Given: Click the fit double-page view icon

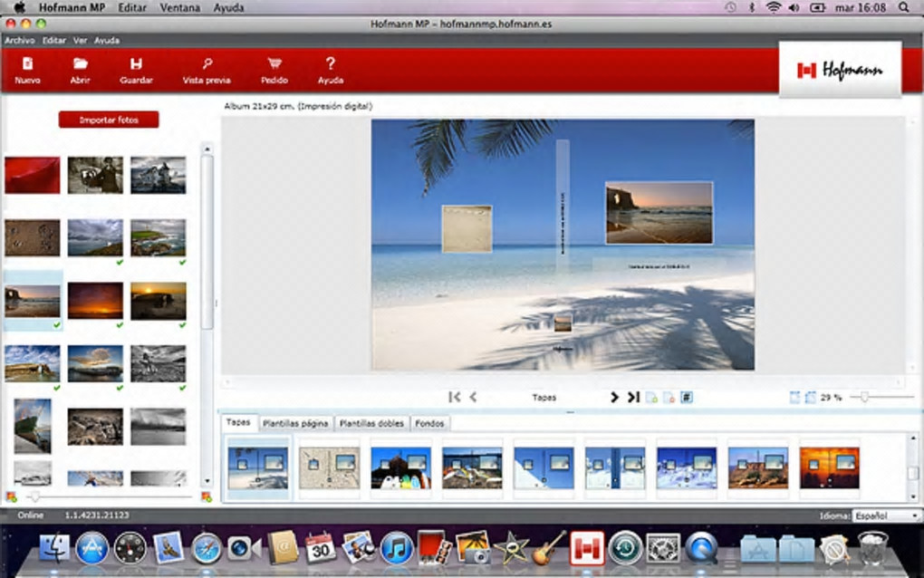Looking at the screenshot, I should point(810,398).
